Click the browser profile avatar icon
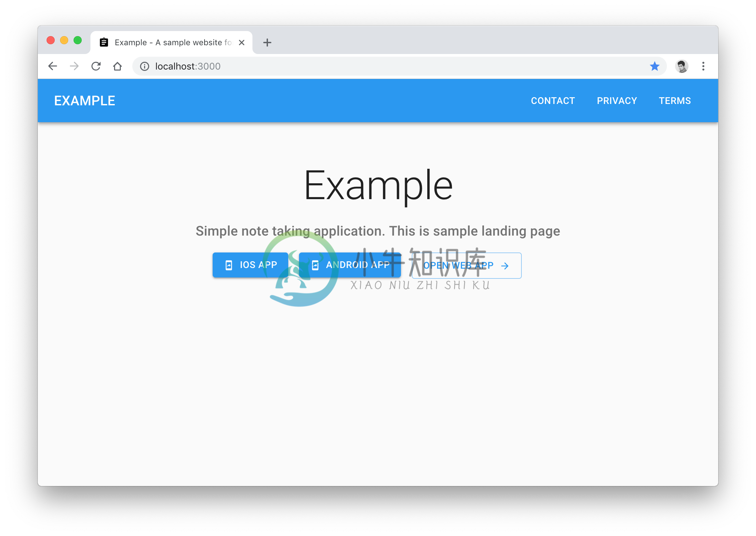This screenshot has height=536, width=756. (682, 65)
